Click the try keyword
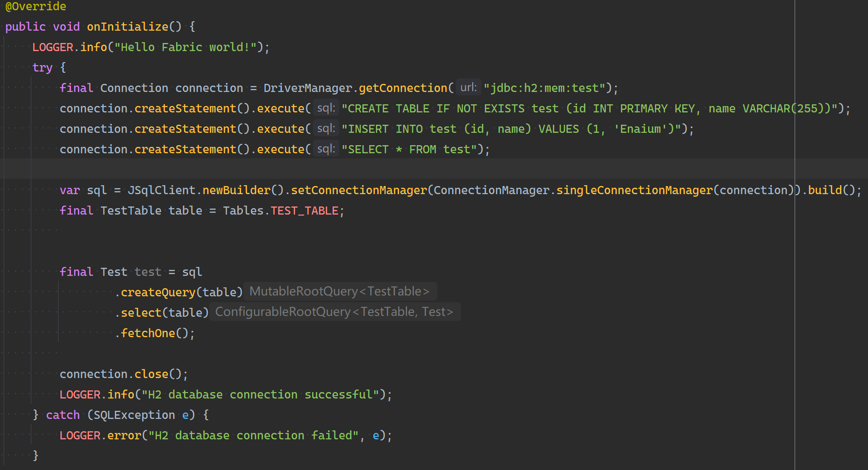This screenshot has width=868, height=470. pos(43,68)
